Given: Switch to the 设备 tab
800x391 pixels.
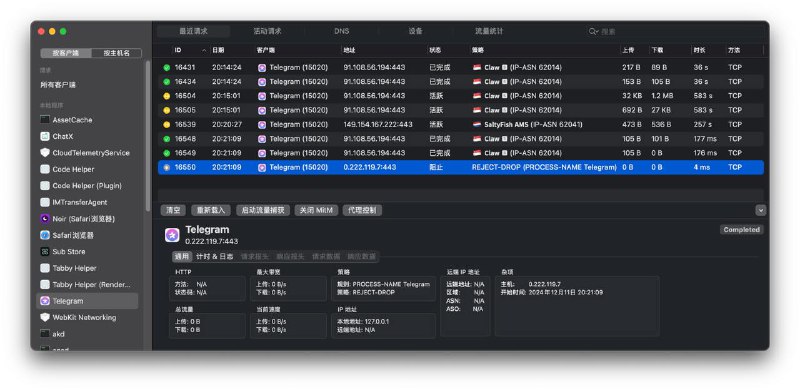Looking at the screenshot, I should point(415,31).
